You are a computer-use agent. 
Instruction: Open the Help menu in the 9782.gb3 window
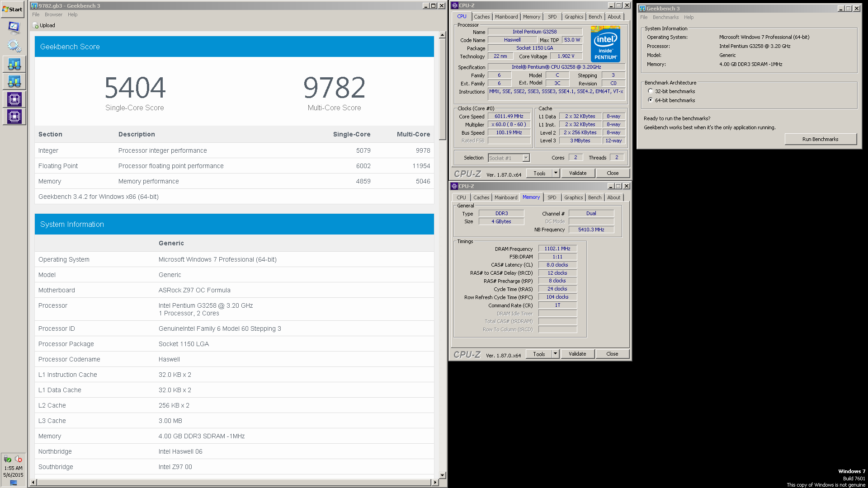[73, 14]
